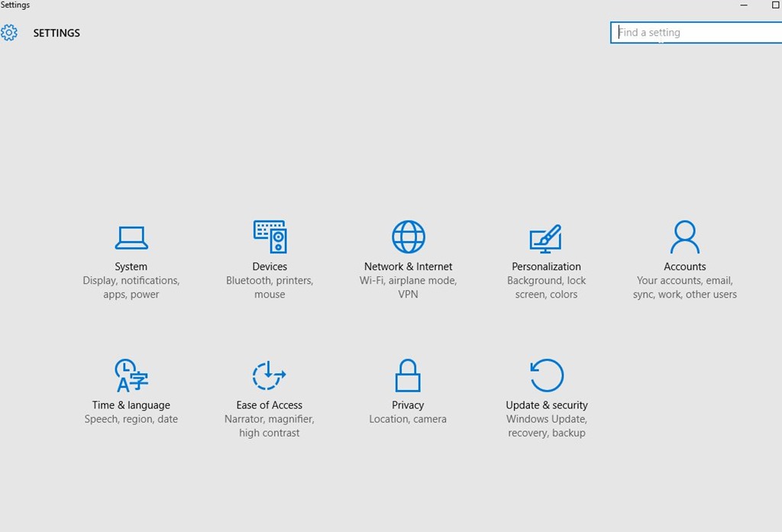Click the Update & security circular arrow icon

coord(547,376)
